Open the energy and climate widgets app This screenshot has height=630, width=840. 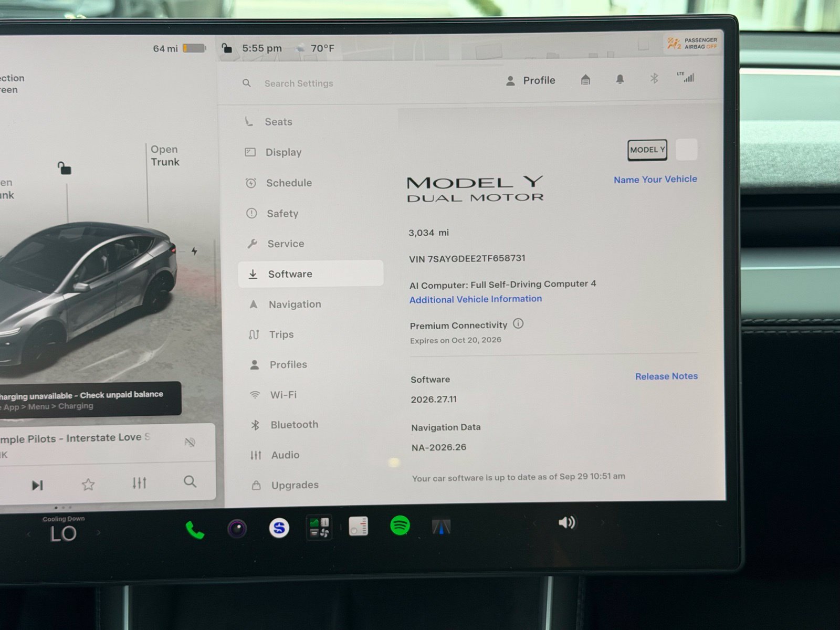pos(319,527)
